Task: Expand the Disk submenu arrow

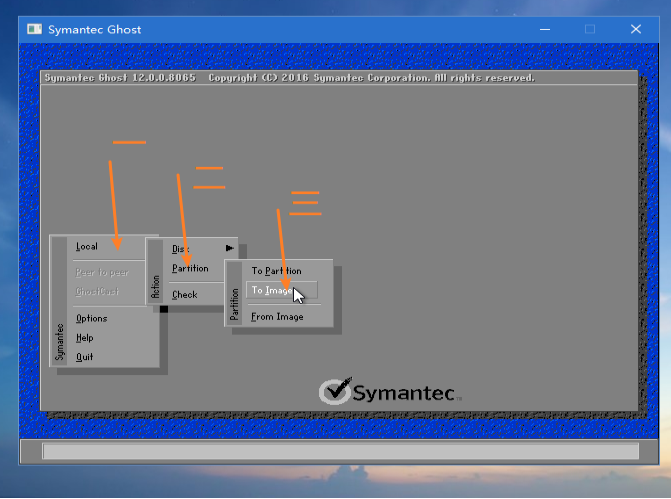Action: [230, 248]
